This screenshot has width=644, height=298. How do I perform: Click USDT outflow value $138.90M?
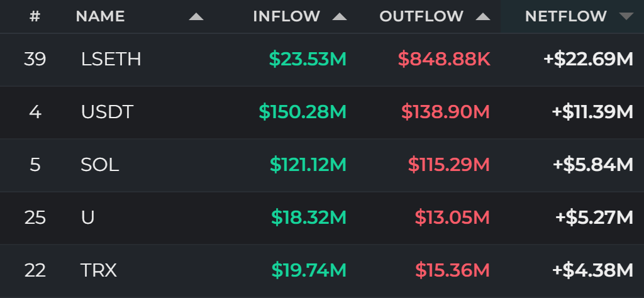[446, 112]
